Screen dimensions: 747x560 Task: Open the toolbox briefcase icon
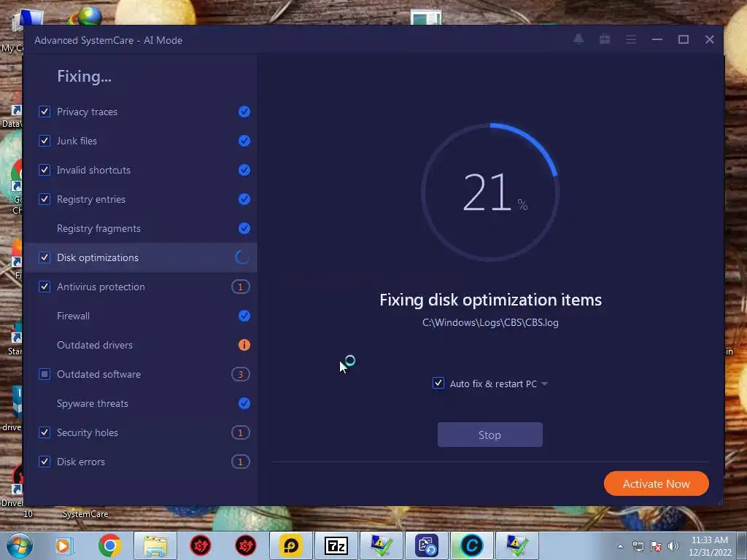[605, 39]
